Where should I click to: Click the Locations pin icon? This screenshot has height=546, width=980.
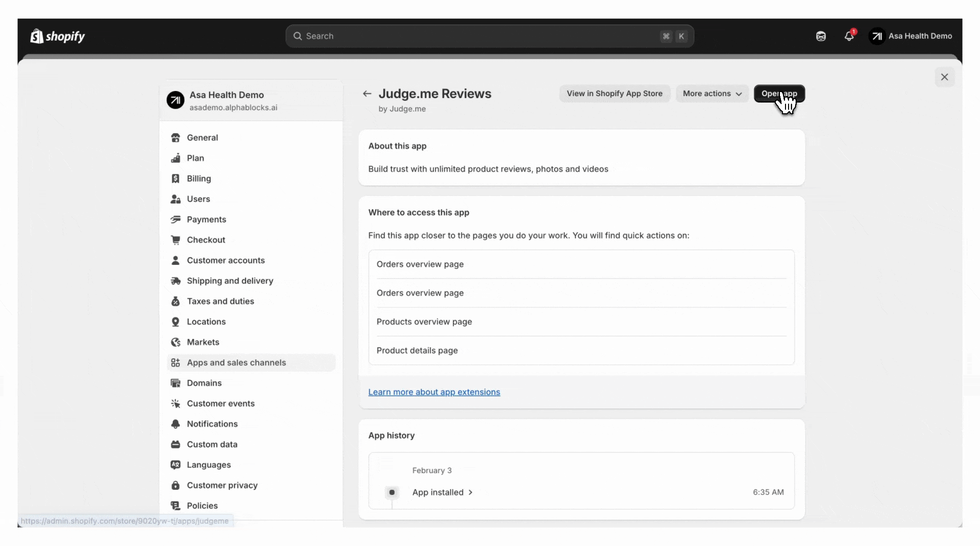[x=175, y=322]
